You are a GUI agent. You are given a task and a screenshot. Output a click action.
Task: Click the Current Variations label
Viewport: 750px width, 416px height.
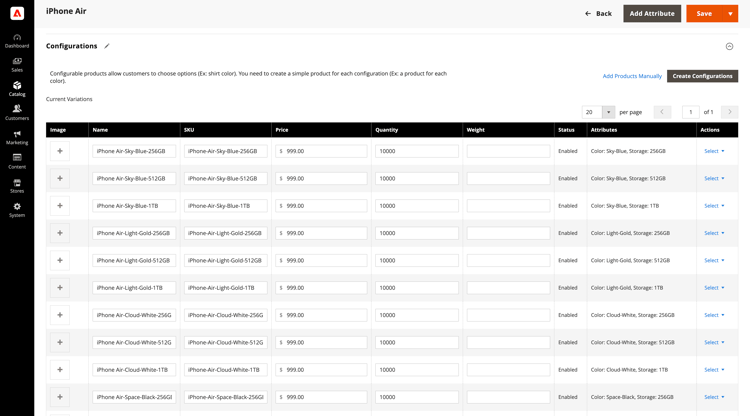pyautogui.click(x=69, y=99)
